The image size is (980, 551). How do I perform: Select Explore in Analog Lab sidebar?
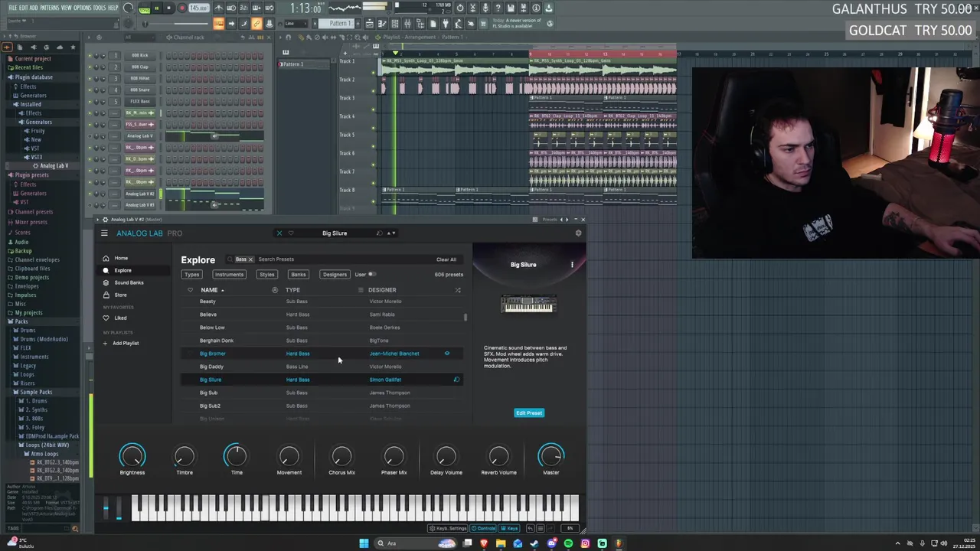(122, 270)
